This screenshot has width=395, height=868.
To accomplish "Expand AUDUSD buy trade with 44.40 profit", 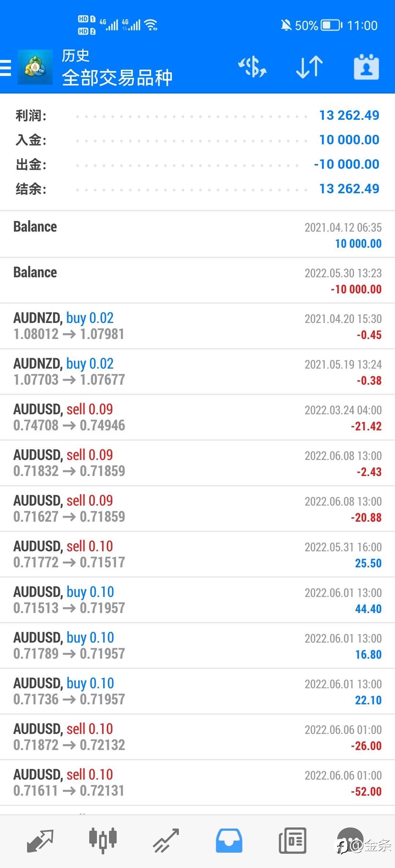I will (x=197, y=600).
